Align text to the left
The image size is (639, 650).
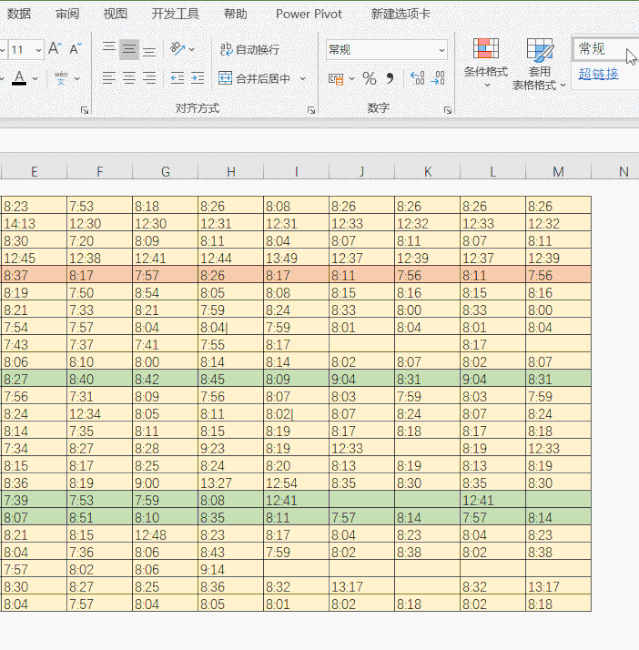[x=109, y=78]
